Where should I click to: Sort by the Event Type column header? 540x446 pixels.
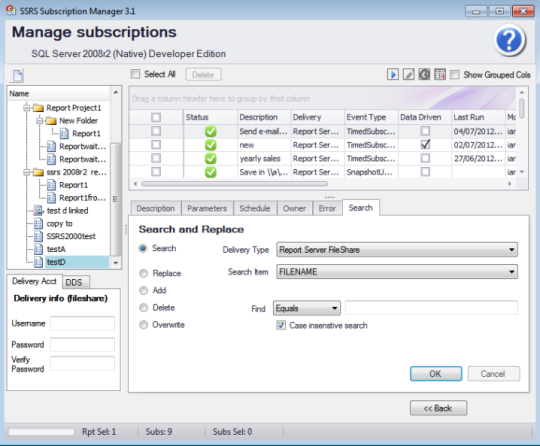point(371,117)
